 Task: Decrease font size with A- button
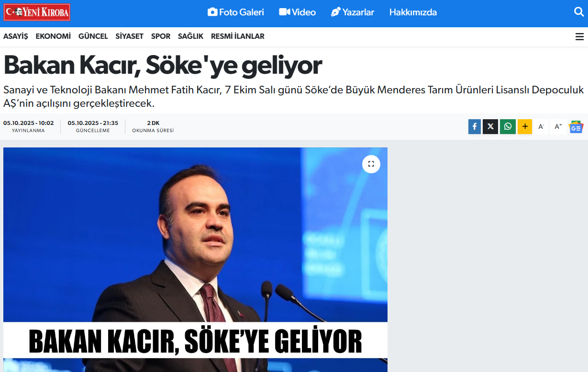(x=541, y=126)
